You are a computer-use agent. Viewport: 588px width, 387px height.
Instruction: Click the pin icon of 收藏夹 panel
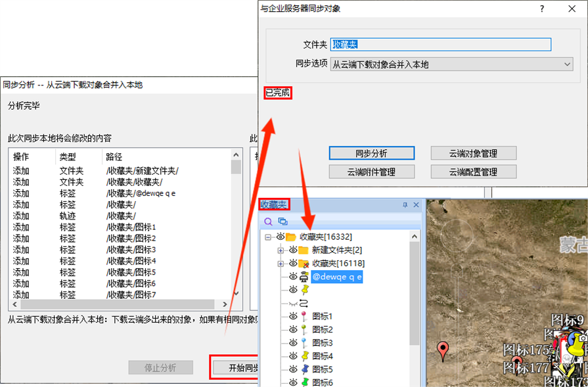405,205
